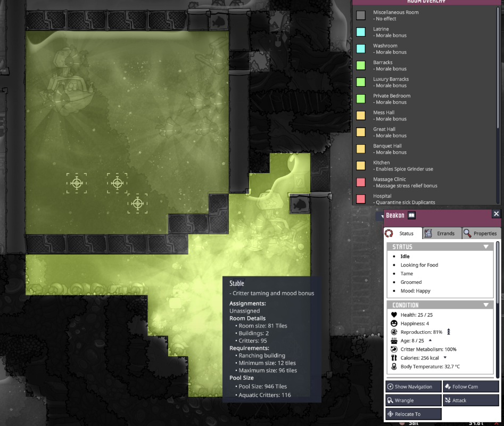Viewport: 504px width, 426px height.
Task: Click 'Happiness: 4' condition text
Action: [x=415, y=323]
